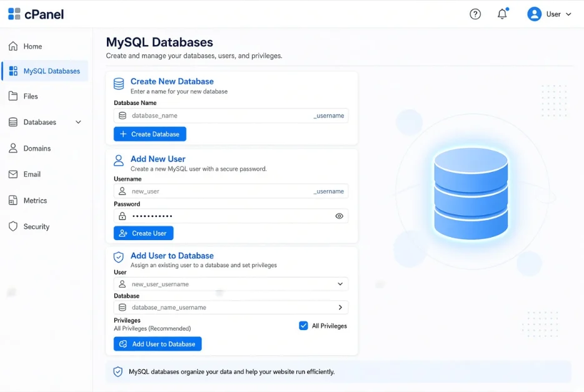
Task: Click the chevron on the User dropdown
Action: pyautogui.click(x=340, y=284)
